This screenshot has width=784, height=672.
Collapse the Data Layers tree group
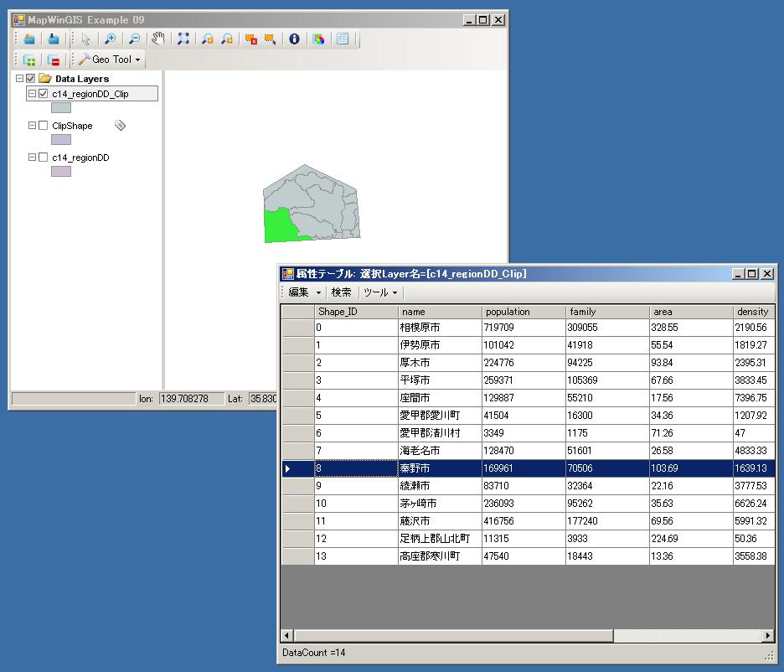click(19, 79)
